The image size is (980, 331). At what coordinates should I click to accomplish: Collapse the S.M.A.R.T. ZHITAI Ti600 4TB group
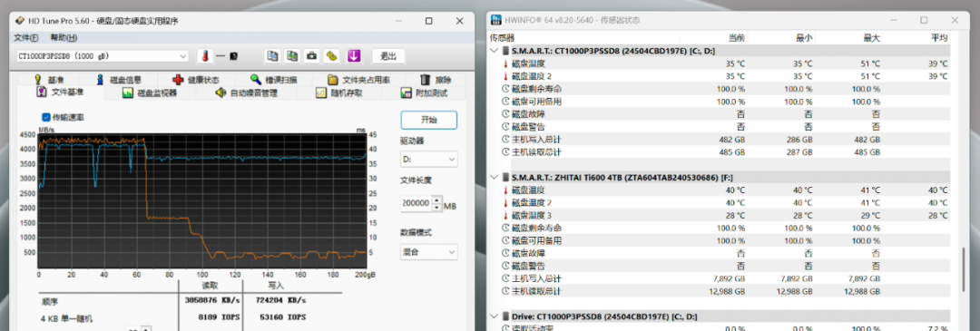[494, 178]
